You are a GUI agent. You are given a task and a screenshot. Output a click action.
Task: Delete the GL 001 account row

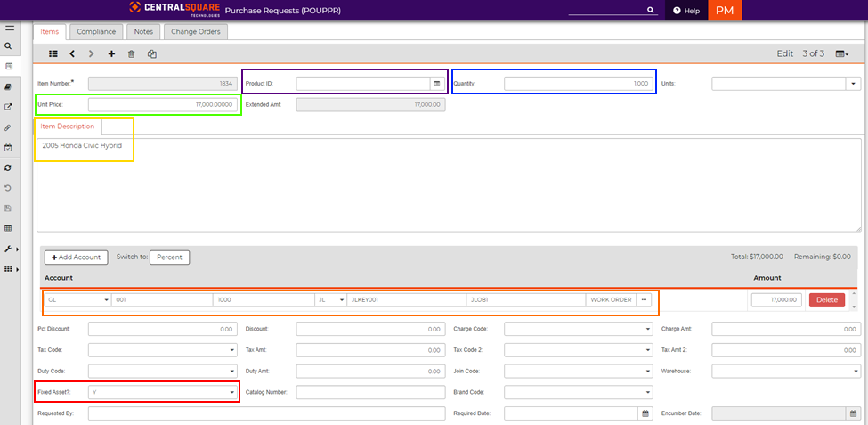click(x=827, y=299)
